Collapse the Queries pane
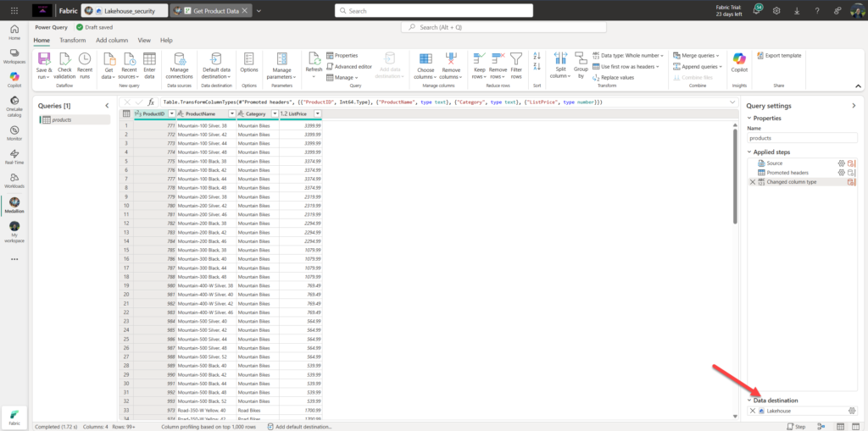This screenshot has width=868, height=431. [x=107, y=105]
